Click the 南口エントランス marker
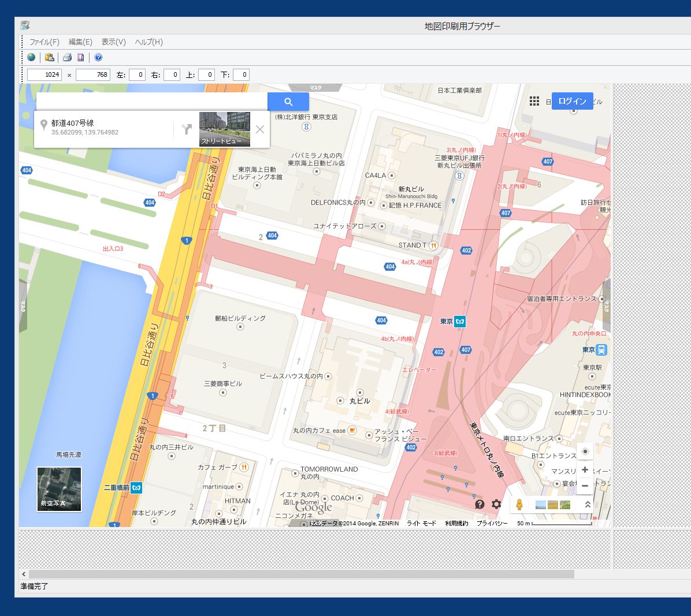 (x=559, y=439)
